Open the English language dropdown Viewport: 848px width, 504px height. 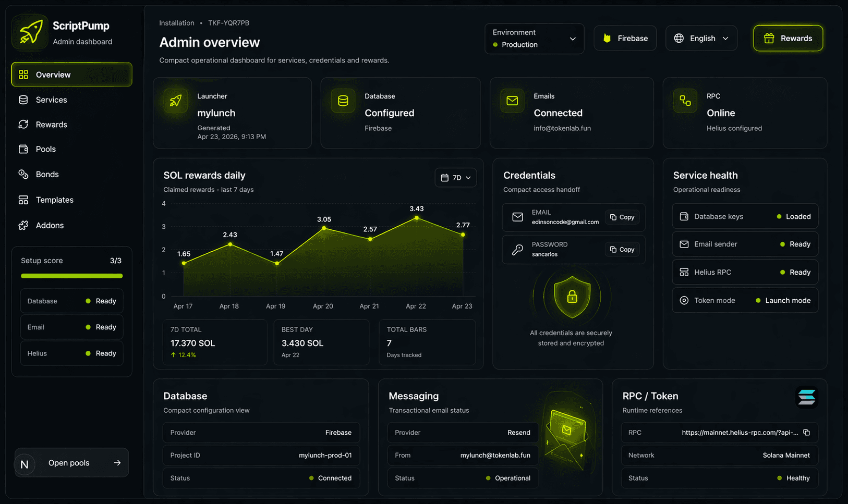(x=701, y=39)
